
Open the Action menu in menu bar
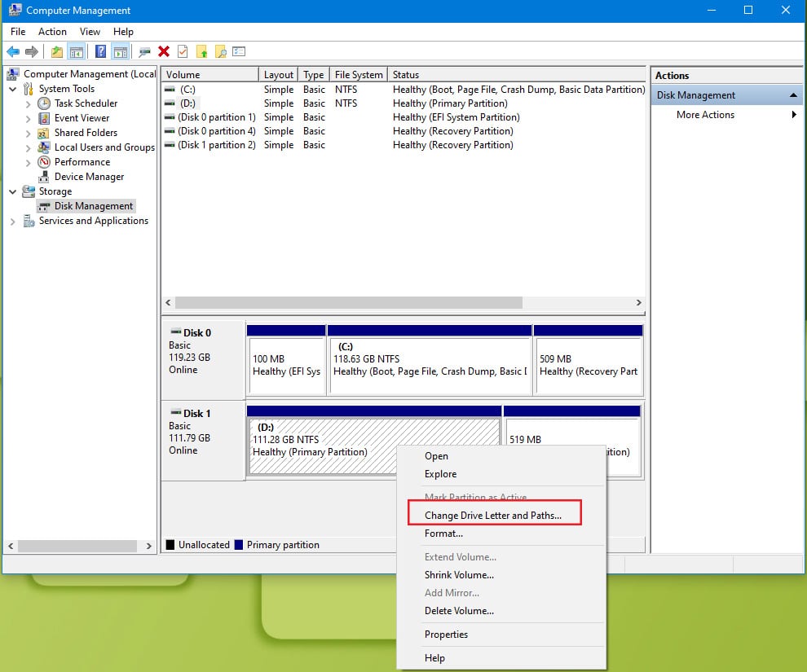click(52, 32)
